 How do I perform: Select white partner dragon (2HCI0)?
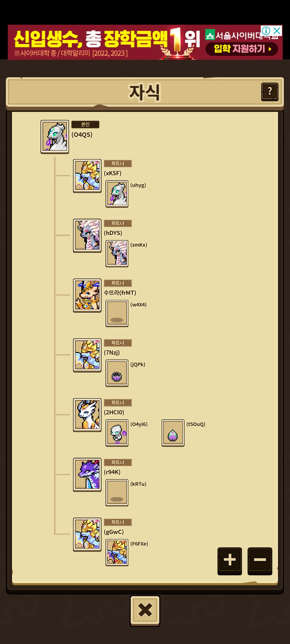(87, 415)
